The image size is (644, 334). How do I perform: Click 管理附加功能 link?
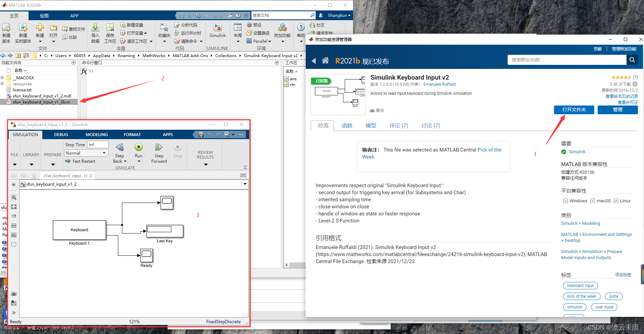pyautogui.click(x=624, y=49)
